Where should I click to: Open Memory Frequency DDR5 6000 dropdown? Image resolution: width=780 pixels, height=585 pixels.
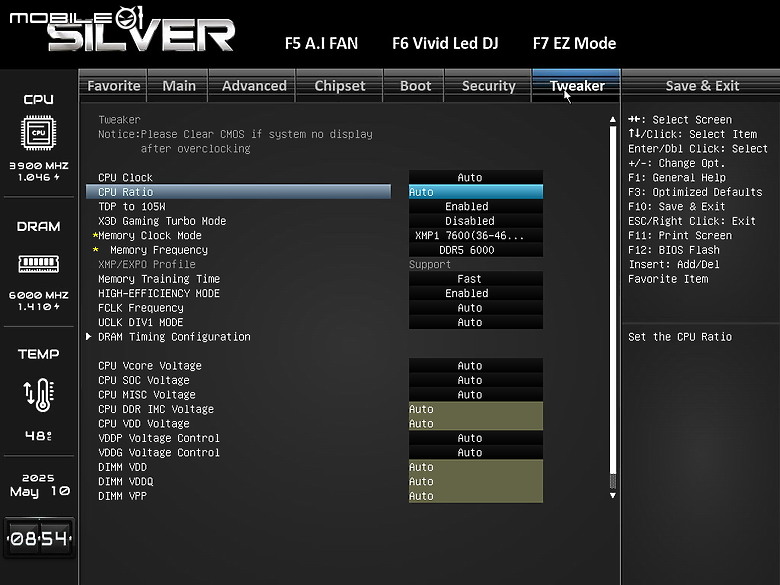(x=476, y=250)
